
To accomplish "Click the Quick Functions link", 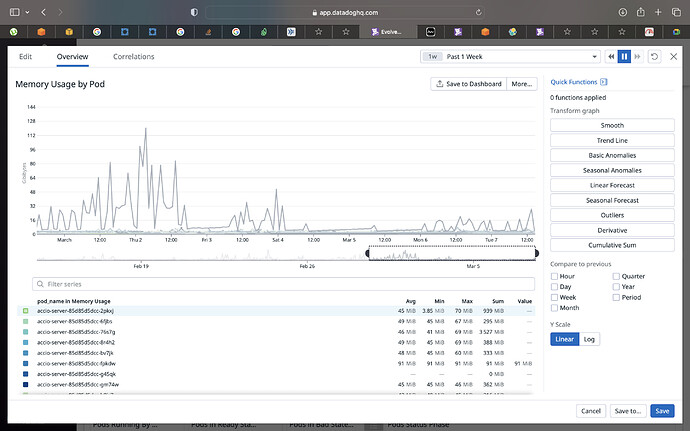I will point(574,82).
